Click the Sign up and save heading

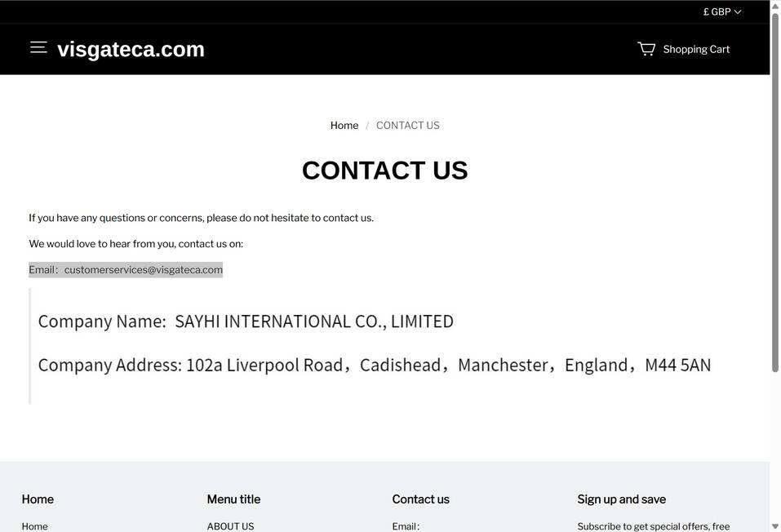tap(621, 499)
